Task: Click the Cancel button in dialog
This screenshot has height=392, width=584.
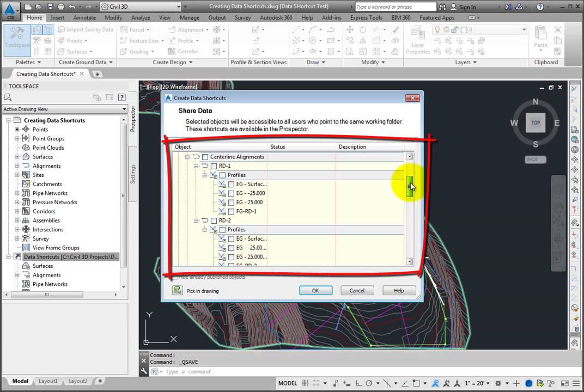Action: 357,290
